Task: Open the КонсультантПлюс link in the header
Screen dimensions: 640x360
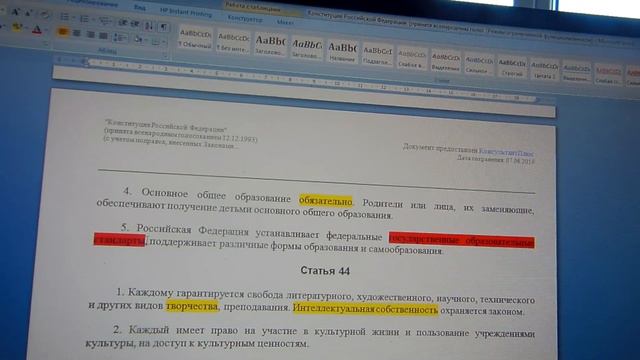Action: coord(507,153)
